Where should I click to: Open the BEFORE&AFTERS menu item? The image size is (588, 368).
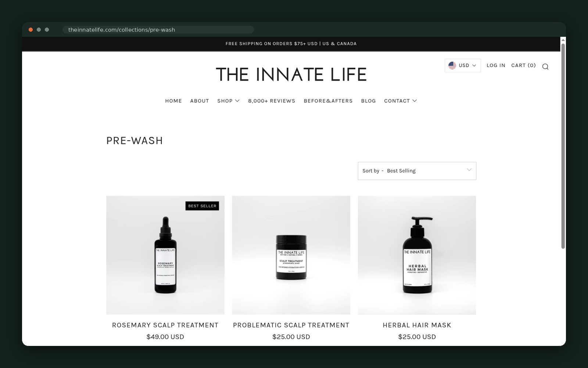point(328,101)
